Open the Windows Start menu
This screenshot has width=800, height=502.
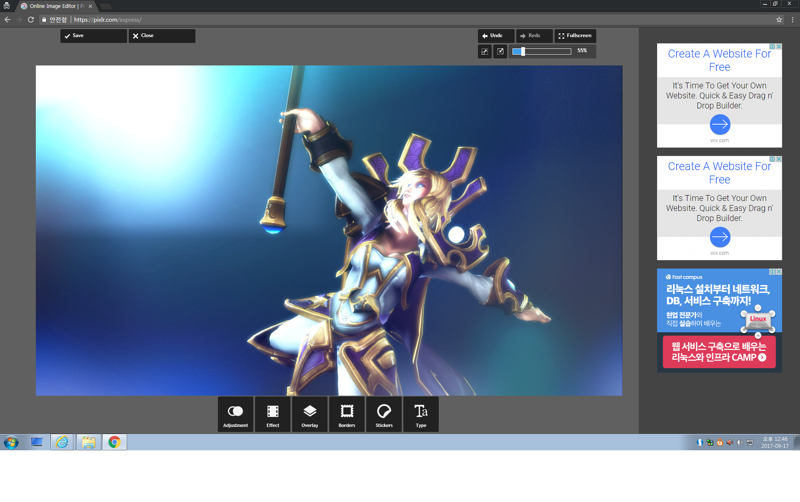(11, 442)
